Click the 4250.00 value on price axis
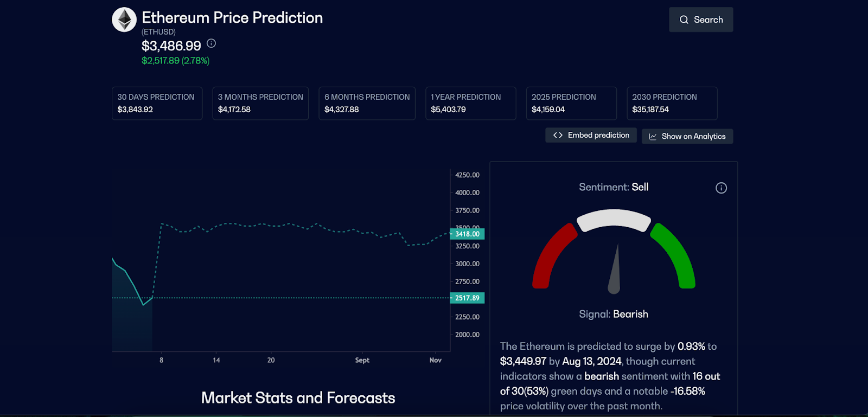The width and height of the screenshot is (868, 417). [x=468, y=175]
